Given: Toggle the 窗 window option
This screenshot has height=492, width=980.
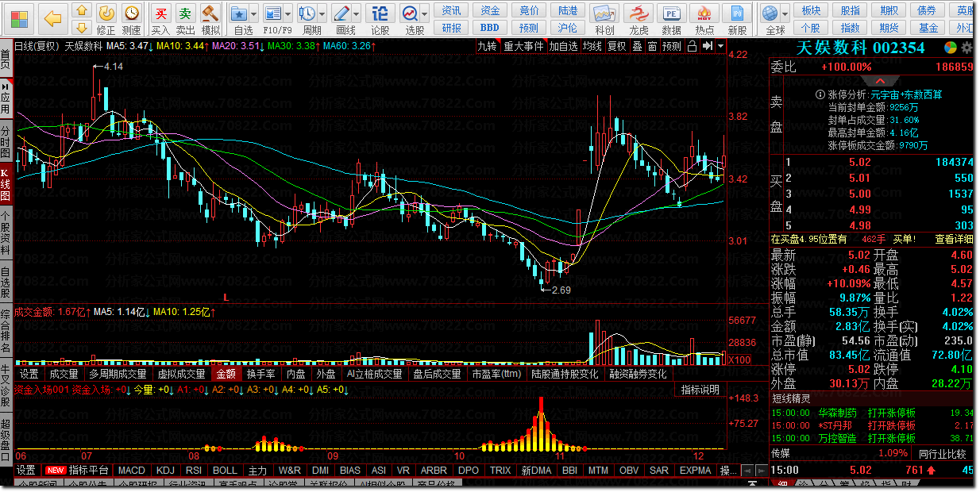Looking at the screenshot, I should 652,46.
